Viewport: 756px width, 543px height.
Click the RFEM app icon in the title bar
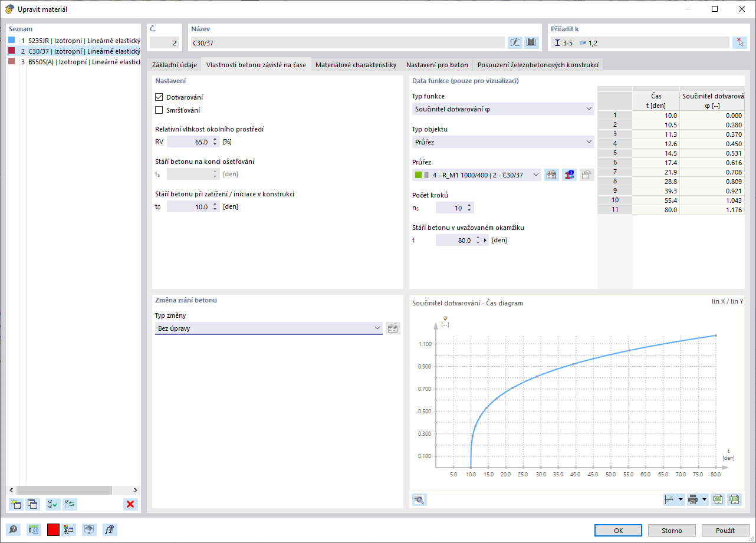pyautogui.click(x=9, y=9)
